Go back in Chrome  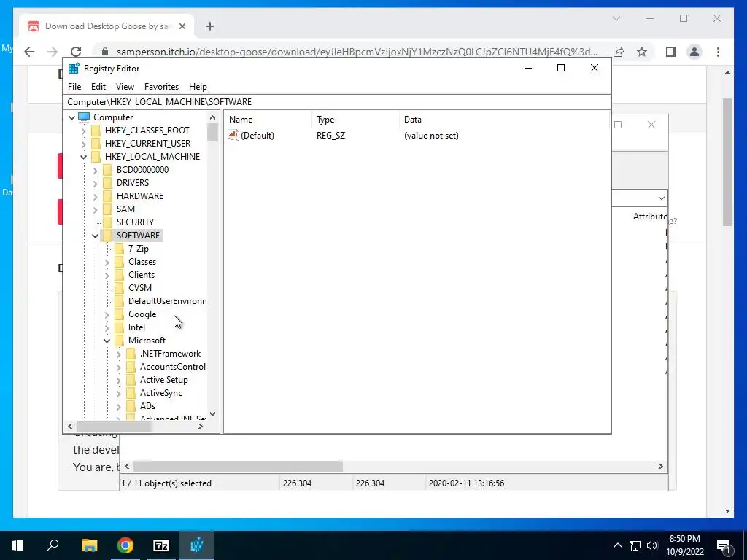29,52
